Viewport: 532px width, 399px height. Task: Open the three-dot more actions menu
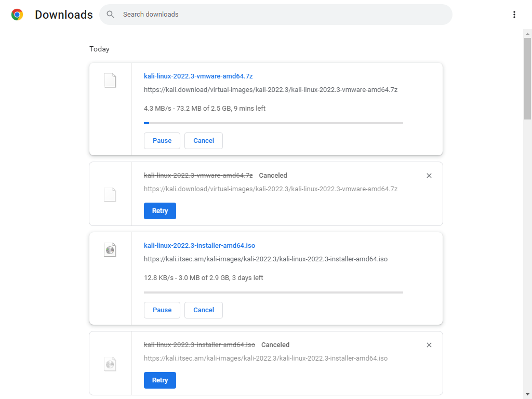pyautogui.click(x=514, y=15)
